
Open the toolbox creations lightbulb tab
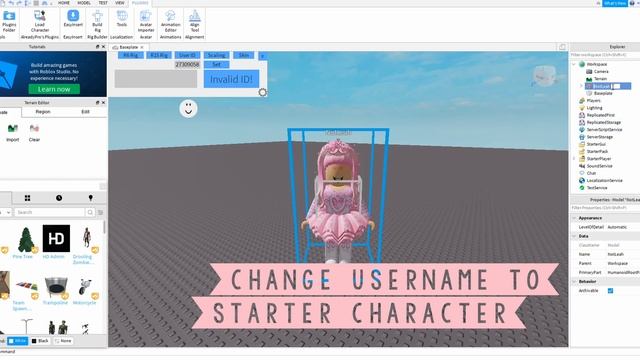(91, 198)
